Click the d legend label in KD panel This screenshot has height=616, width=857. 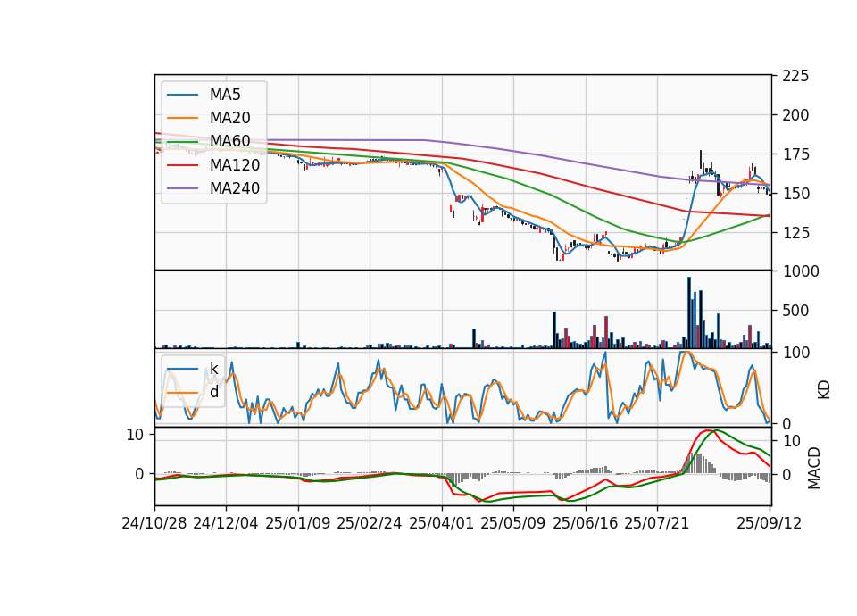(213, 391)
